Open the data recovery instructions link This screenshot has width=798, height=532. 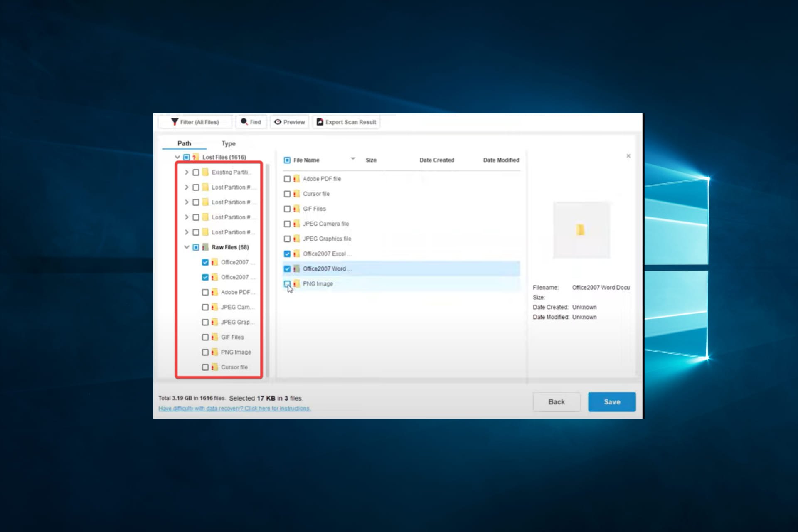234,409
